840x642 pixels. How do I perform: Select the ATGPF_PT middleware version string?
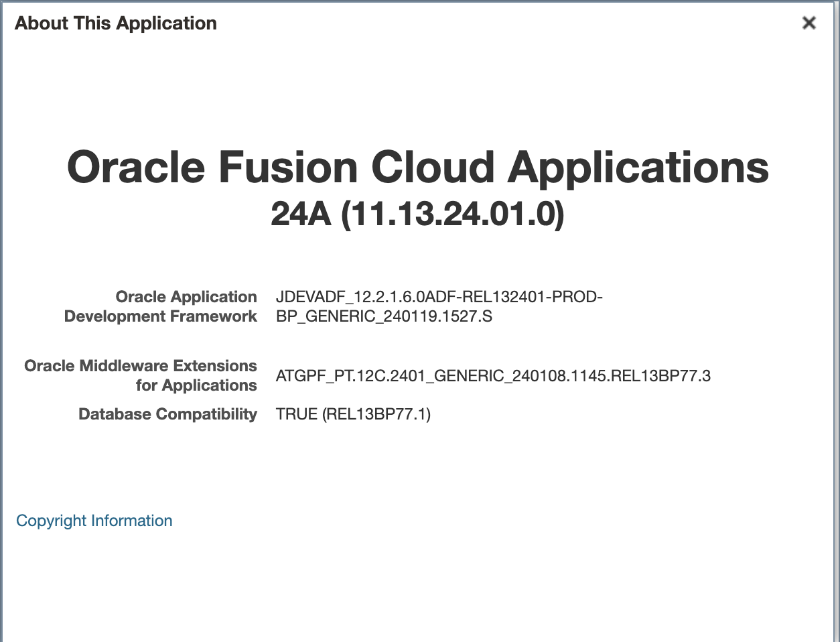click(494, 376)
